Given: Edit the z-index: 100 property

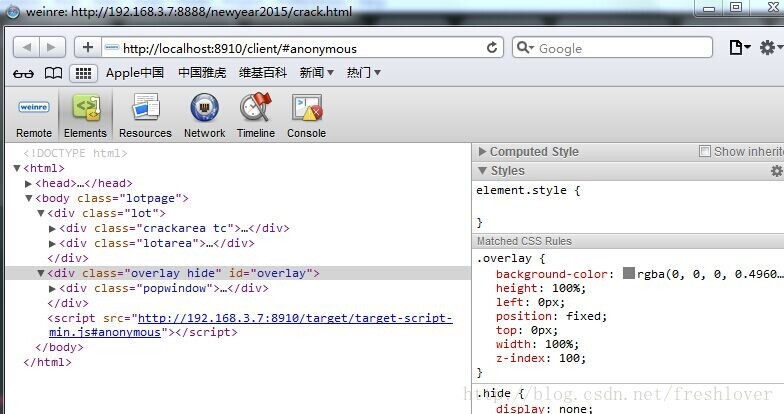Looking at the screenshot, I should click(541, 358).
